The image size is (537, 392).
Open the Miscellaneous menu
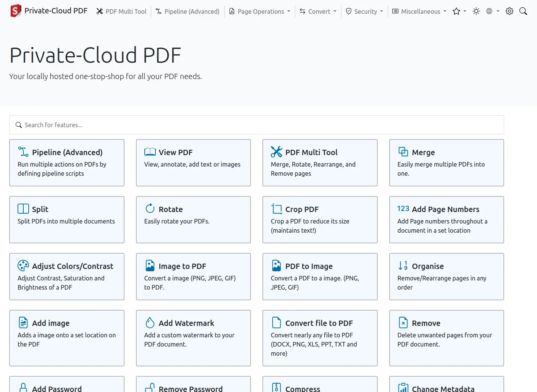pyautogui.click(x=419, y=11)
